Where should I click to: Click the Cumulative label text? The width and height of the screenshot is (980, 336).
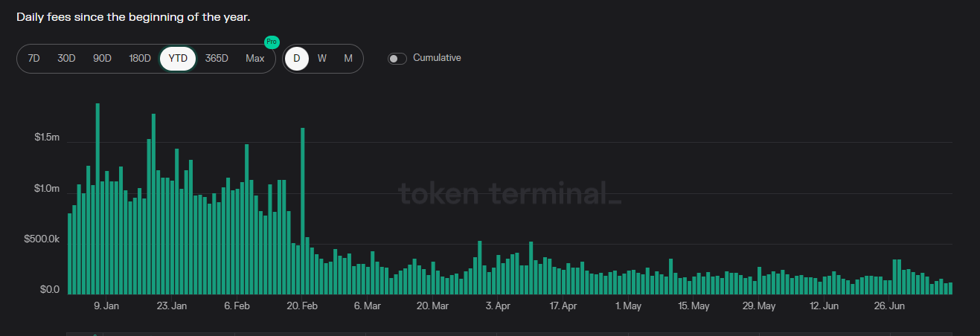[x=437, y=58]
